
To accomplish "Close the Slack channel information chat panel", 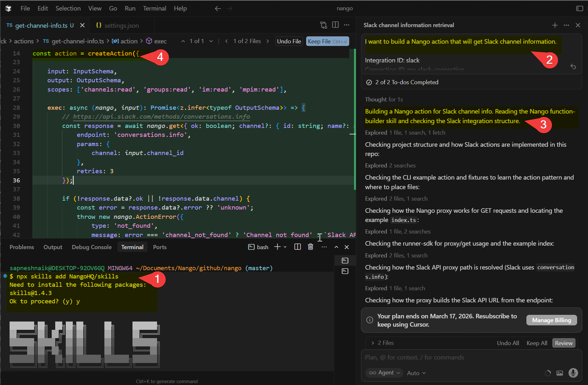I will (578, 25).
